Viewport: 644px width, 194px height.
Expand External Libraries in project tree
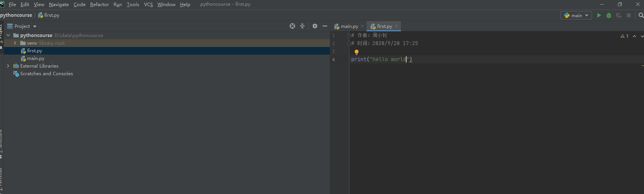click(8, 66)
